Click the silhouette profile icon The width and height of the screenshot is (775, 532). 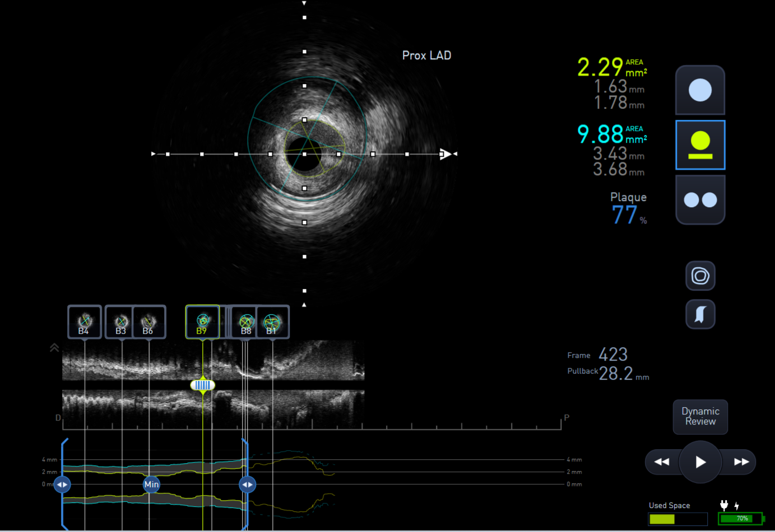[x=700, y=314]
